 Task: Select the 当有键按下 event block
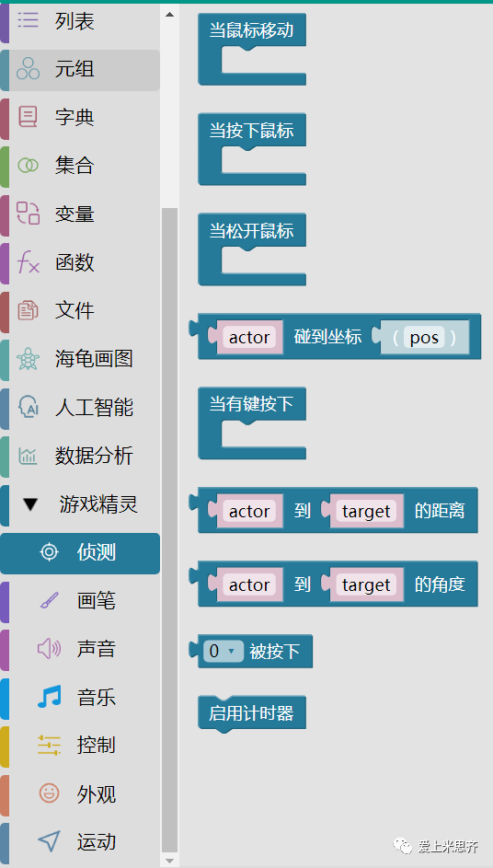(252, 422)
